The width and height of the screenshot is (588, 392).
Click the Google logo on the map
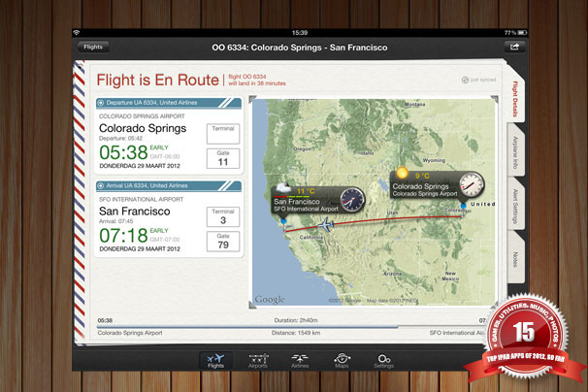click(270, 300)
